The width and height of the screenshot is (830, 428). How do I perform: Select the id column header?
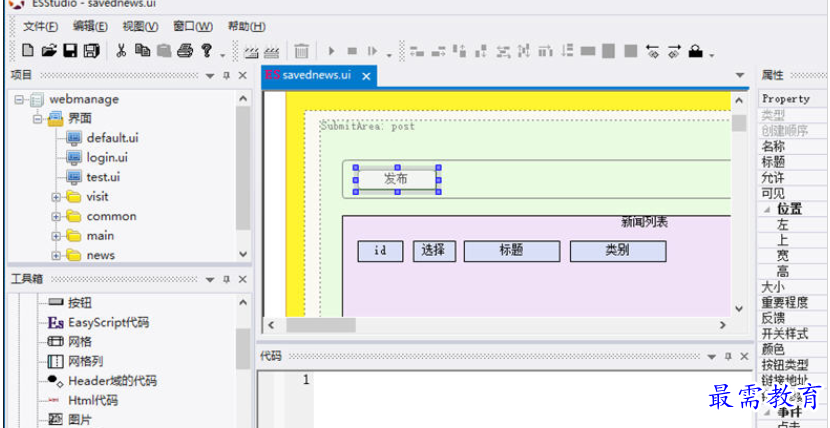pyautogui.click(x=380, y=251)
